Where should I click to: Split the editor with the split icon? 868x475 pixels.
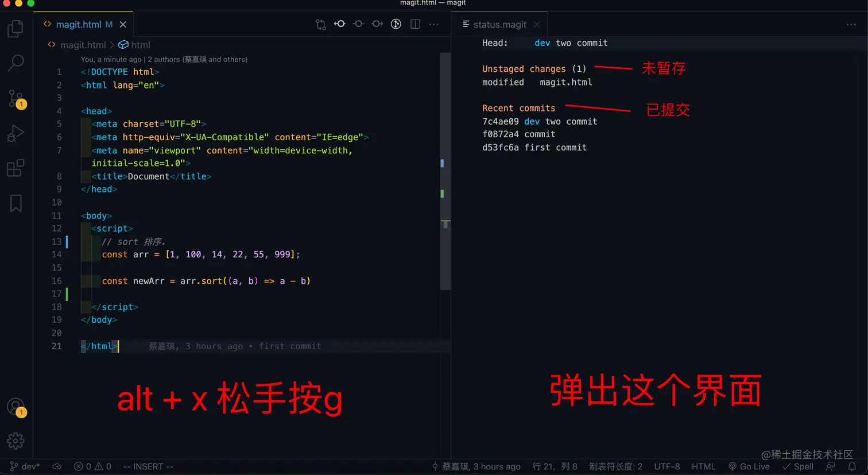coord(415,24)
